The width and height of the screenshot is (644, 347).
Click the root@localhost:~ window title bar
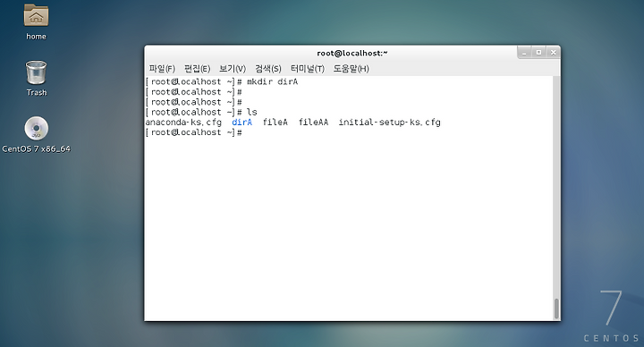pos(352,53)
